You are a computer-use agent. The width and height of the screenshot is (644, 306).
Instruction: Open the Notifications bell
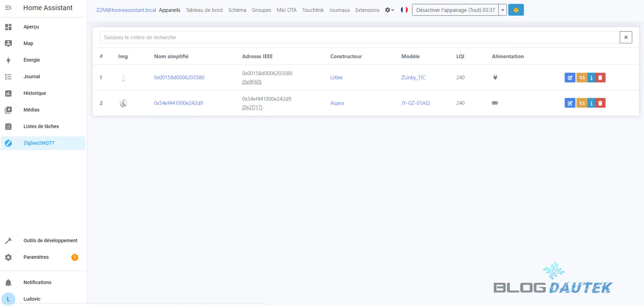(8, 282)
